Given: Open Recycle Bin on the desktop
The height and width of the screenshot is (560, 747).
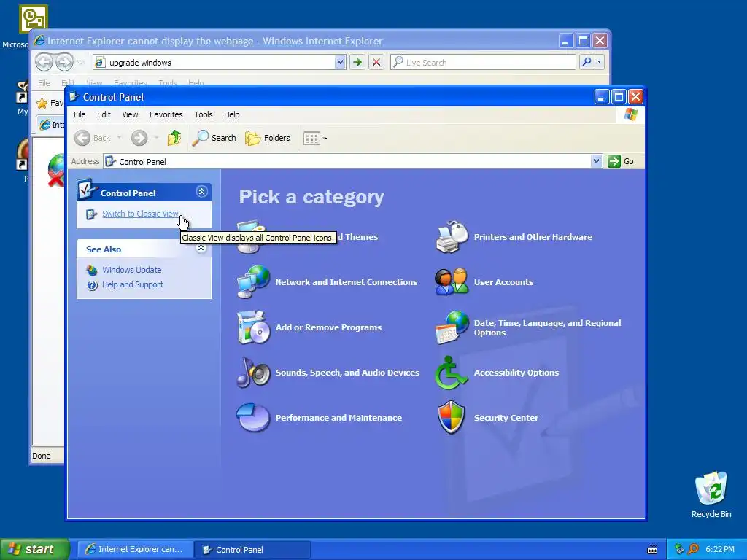Looking at the screenshot, I should pyautogui.click(x=711, y=494).
